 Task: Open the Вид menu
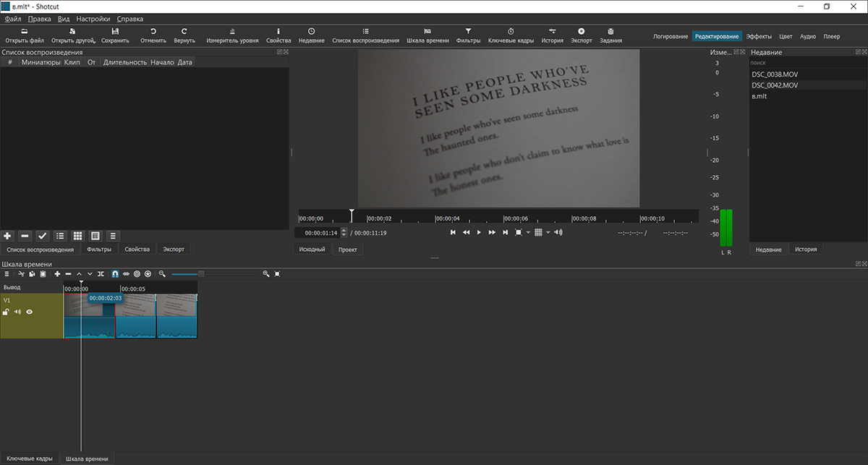click(64, 19)
